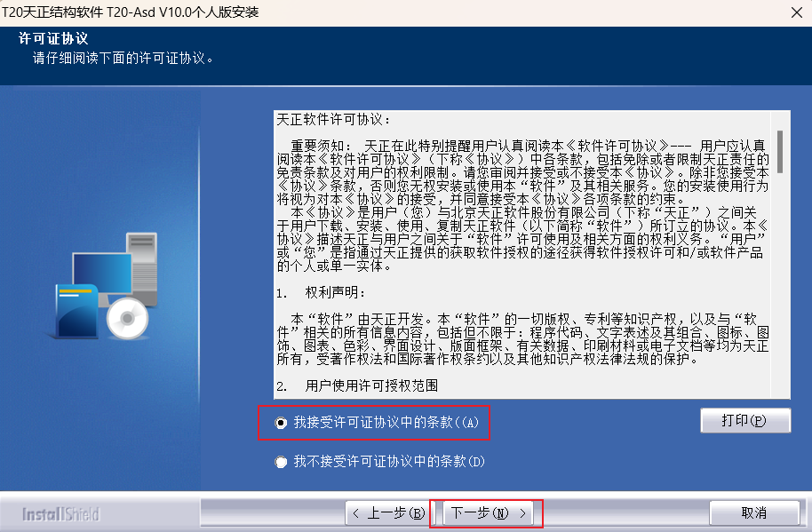Click the "许可证协议" header title
The width and height of the screenshot is (812, 532).
[53, 38]
